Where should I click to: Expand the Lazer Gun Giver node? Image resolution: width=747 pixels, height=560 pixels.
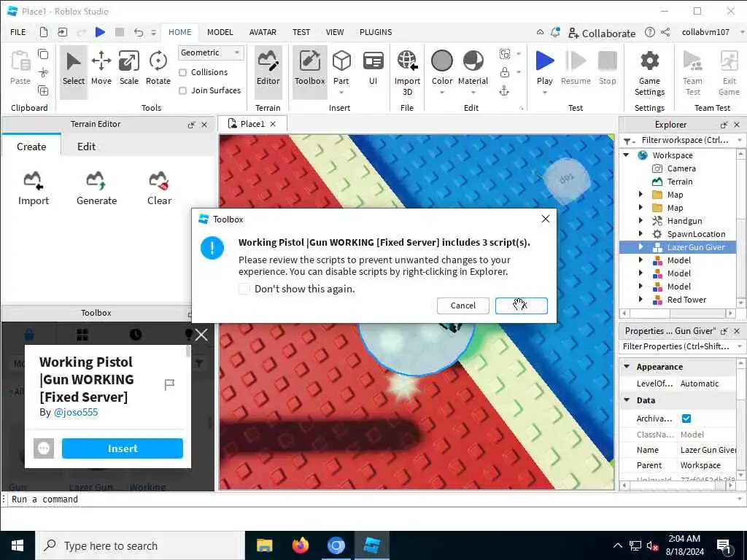tap(640, 246)
